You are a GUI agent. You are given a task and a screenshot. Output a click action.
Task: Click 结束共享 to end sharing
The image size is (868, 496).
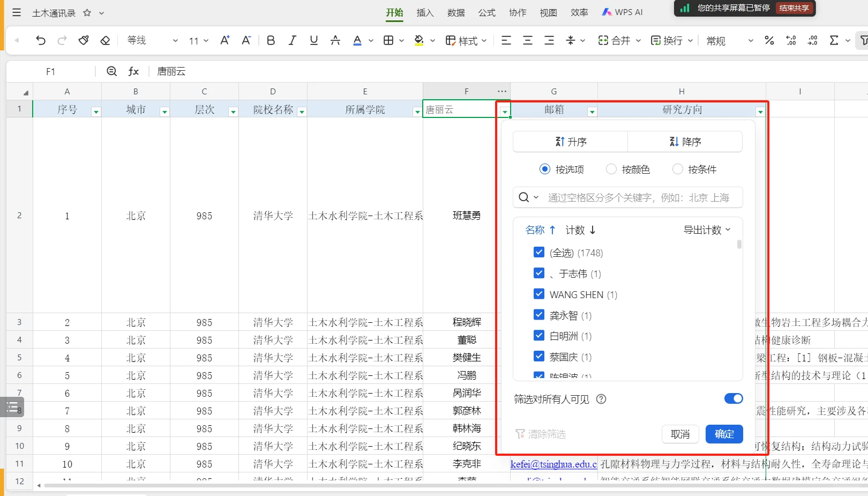point(794,8)
